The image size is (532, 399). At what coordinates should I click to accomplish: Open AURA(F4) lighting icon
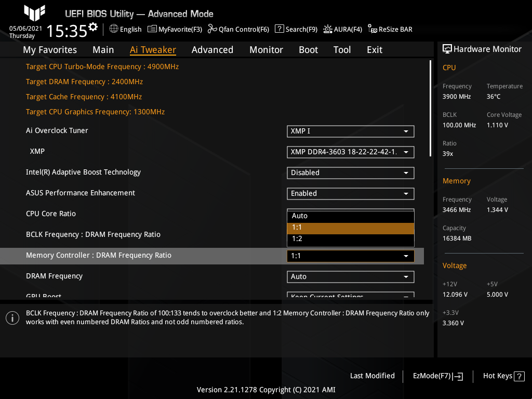(x=327, y=29)
